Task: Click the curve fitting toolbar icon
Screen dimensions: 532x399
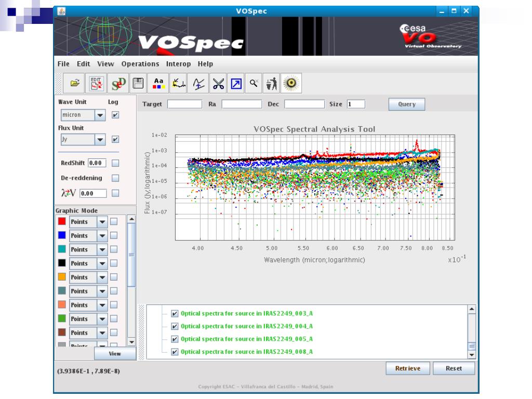Action: tap(198, 84)
